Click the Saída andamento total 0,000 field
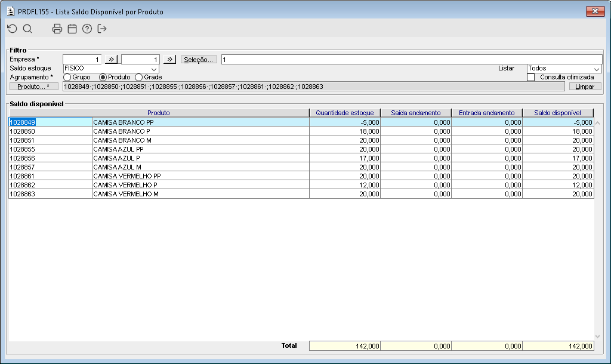Viewport: 611px width, 364px height. (x=416, y=346)
